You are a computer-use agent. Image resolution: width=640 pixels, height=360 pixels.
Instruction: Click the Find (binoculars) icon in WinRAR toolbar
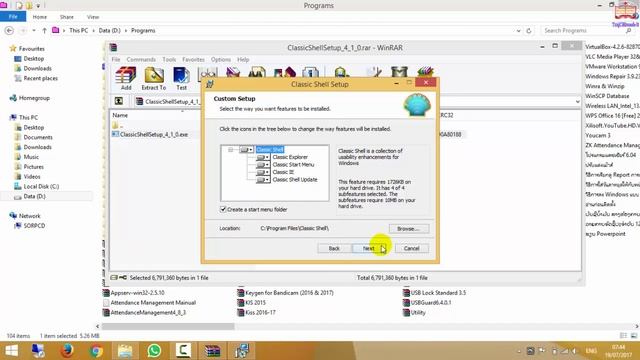[x=257, y=73]
